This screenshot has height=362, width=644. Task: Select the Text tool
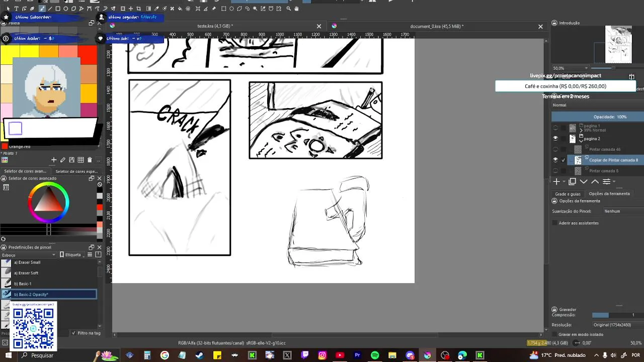pyautogui.click(x=16, y=9)
